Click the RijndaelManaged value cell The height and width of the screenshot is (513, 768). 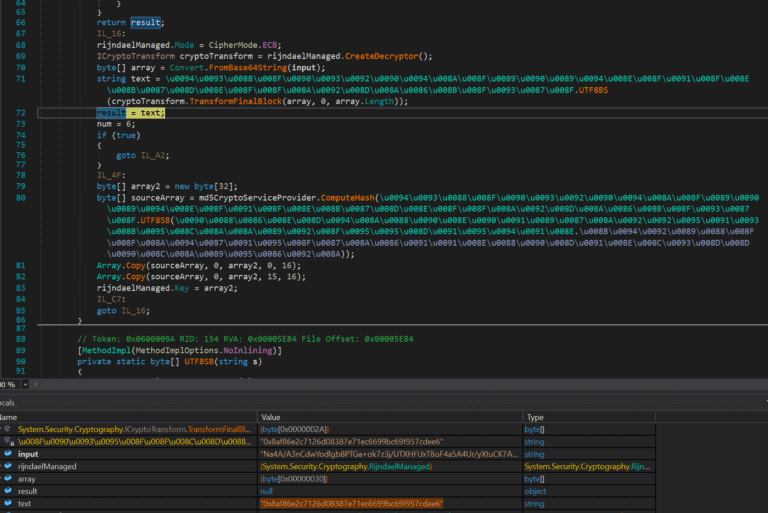coord(346,466)
